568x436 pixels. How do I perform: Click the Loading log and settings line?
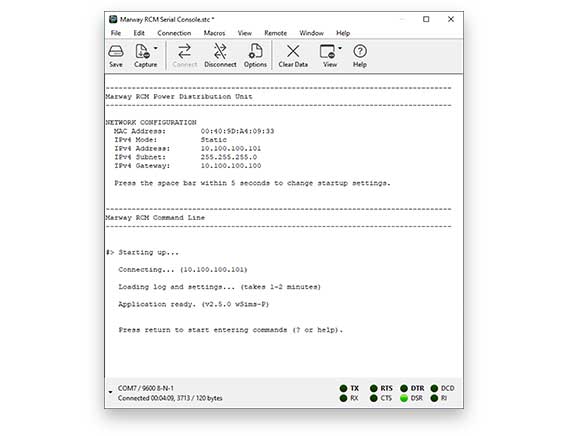pyautogui.click(x=220, y=287)
